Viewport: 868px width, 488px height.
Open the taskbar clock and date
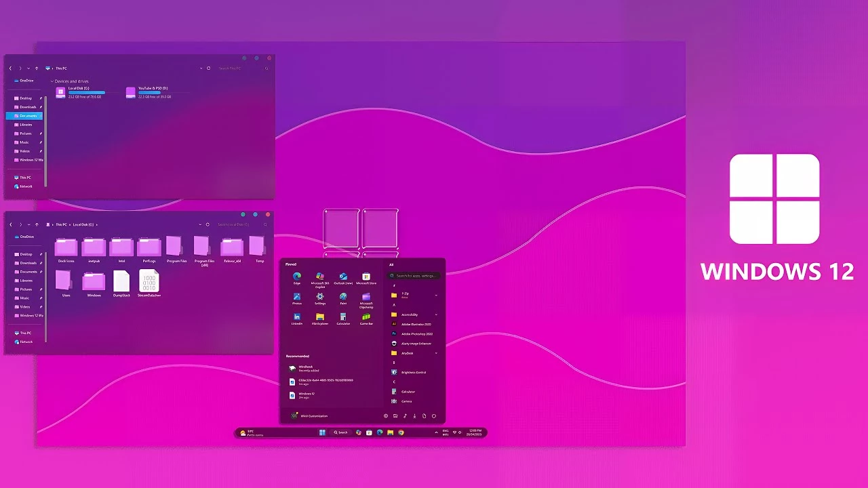point(475,432)
